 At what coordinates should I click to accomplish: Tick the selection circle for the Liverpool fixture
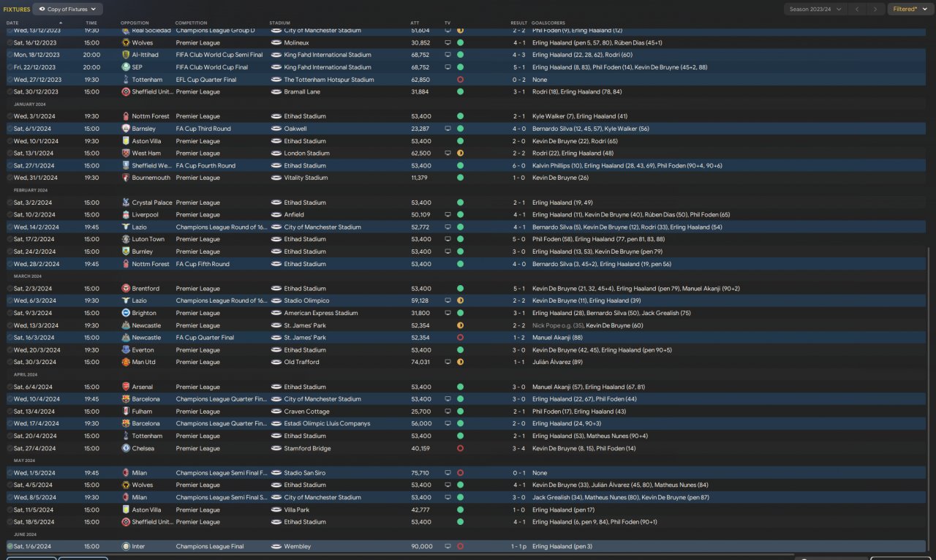pos(10,215)
